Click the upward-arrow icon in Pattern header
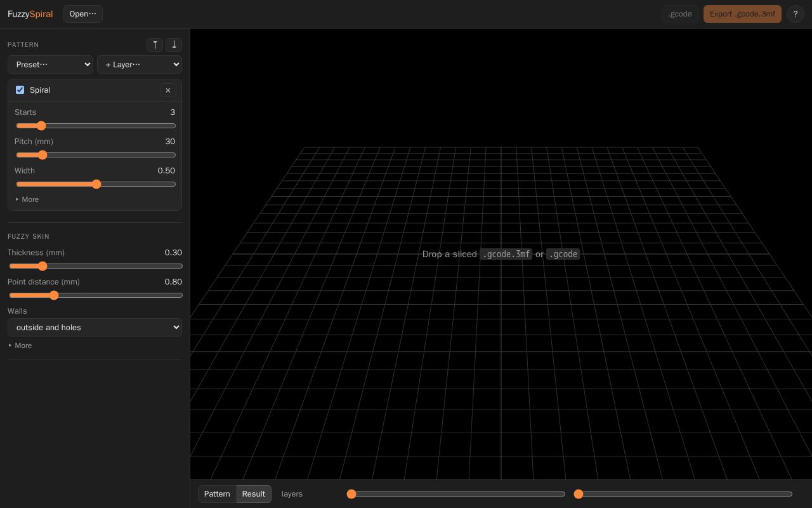Image resolution: width=812 pixels, height=508 pixels. pyautogui.click(x=155, y=45)
